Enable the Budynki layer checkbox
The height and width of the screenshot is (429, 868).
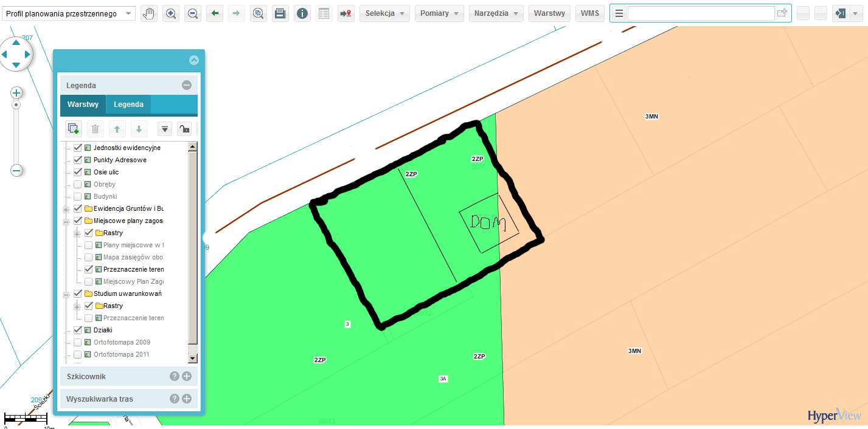(x=78, y=196)
